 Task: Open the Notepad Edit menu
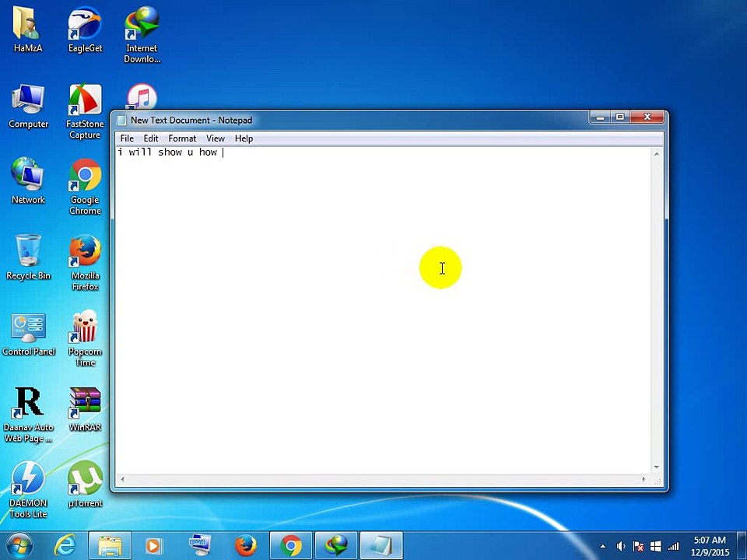[150, 138]
